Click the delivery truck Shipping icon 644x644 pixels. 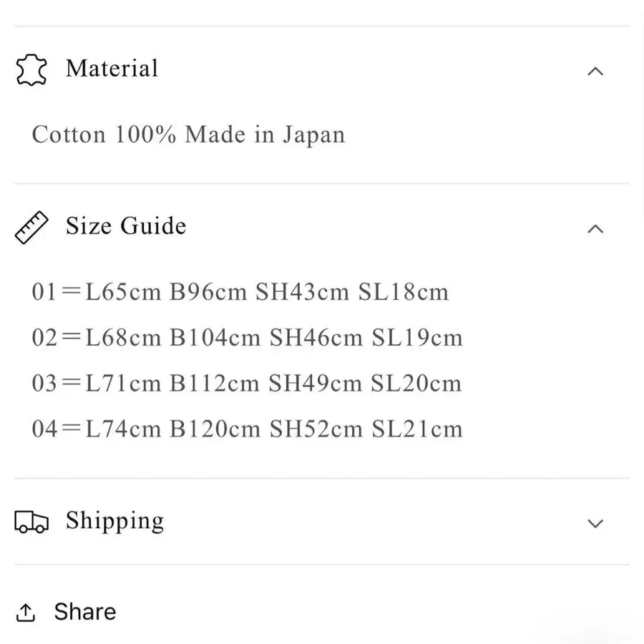[x=31, y=522]
